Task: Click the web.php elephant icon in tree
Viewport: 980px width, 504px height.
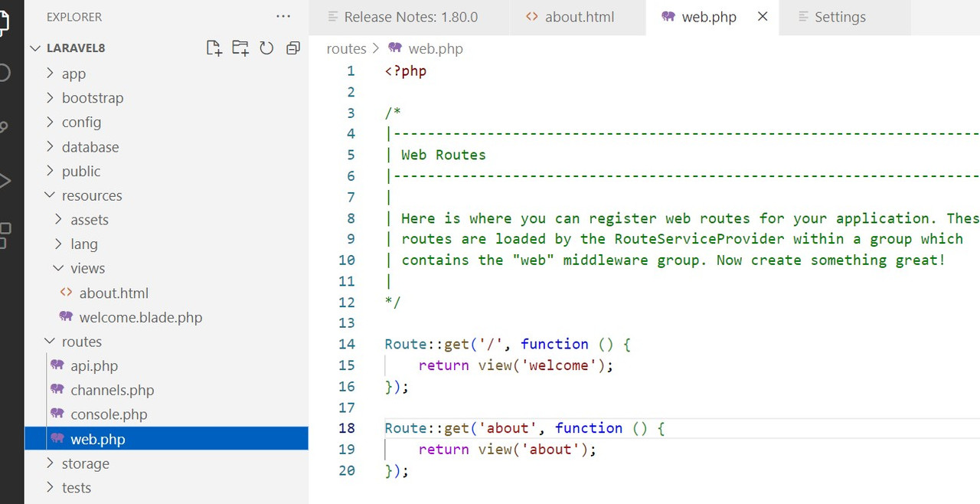Action: 57,439
